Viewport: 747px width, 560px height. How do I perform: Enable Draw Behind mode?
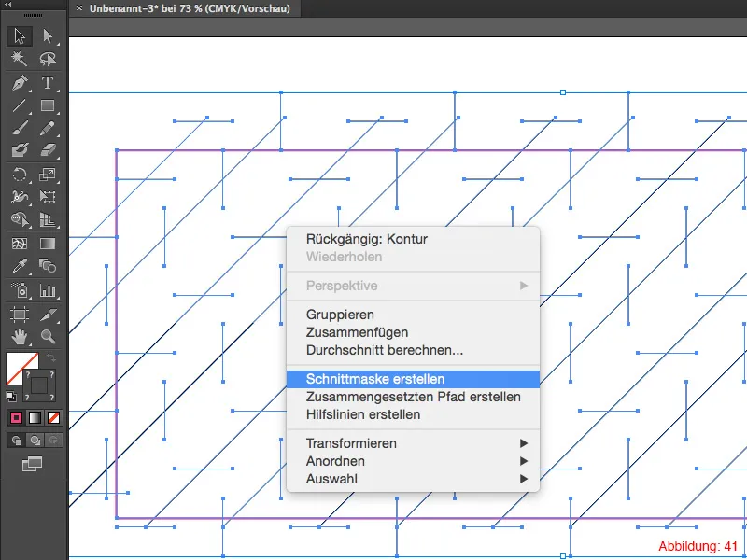[35, 441]
